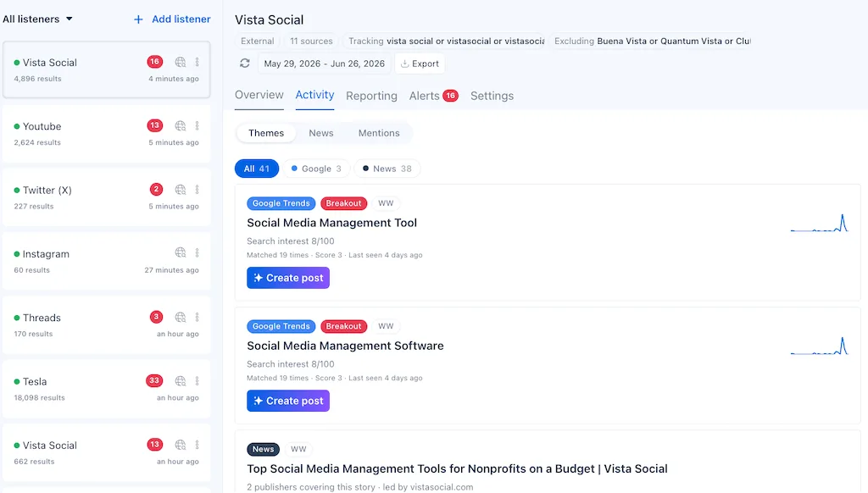This screenshot has height=493, width=868.
Task: Click the Add listener link
Action: tap(181, 19)
